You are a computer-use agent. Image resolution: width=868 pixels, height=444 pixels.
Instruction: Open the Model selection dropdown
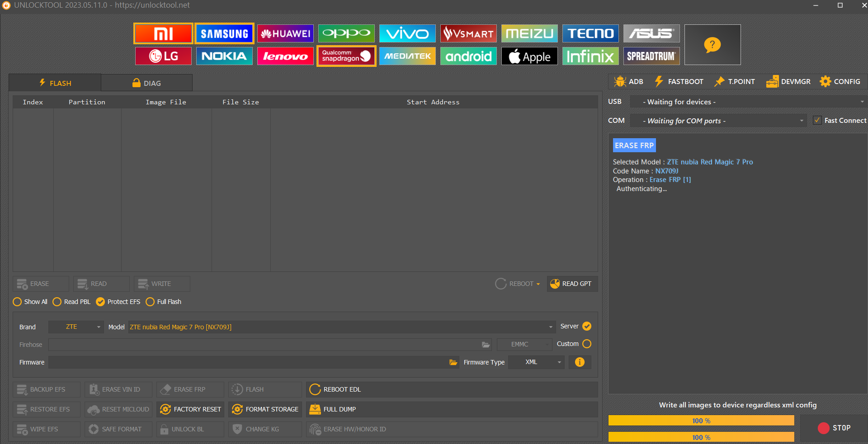(342, 327)
